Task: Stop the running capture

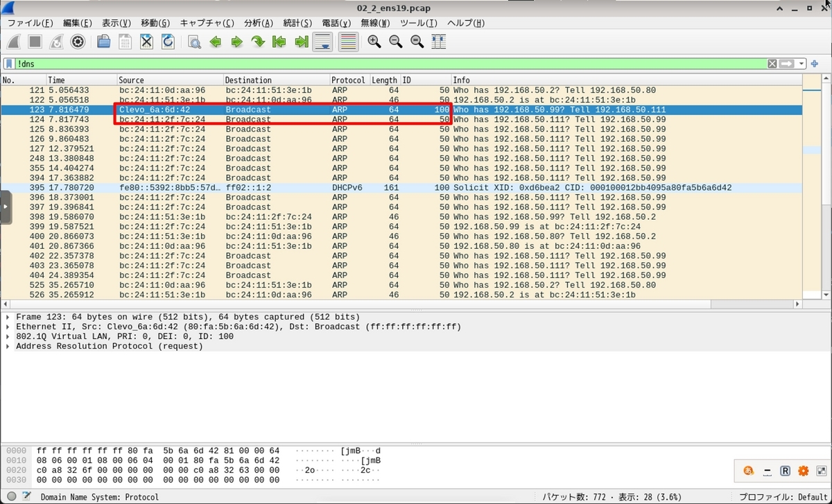Action: [36, 42]
